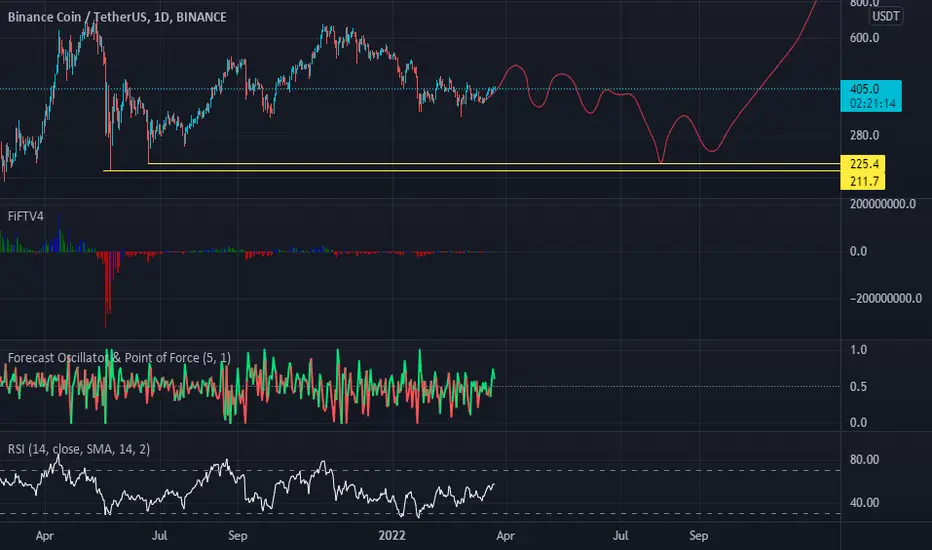Image resolution: width=932 pixels, height=550 pixels.
Task: Select the 211.7 yellow price label
Action: click(x=863, y=181)
